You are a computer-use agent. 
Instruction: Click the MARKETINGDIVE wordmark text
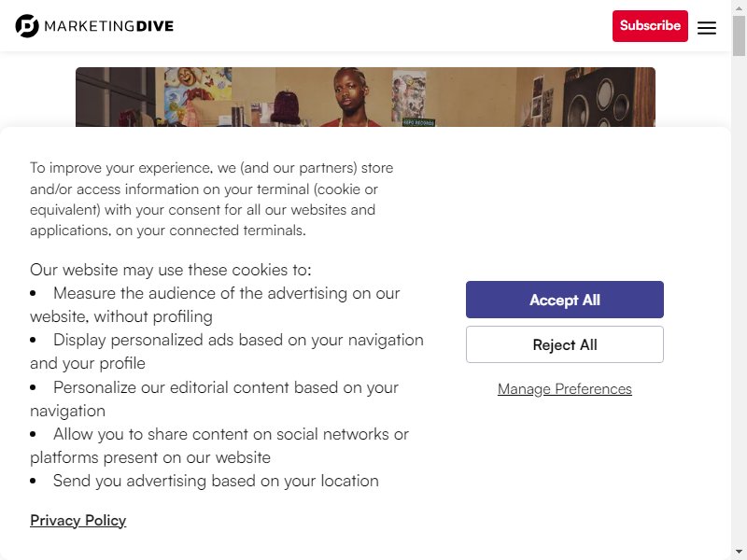coord(108,26)
